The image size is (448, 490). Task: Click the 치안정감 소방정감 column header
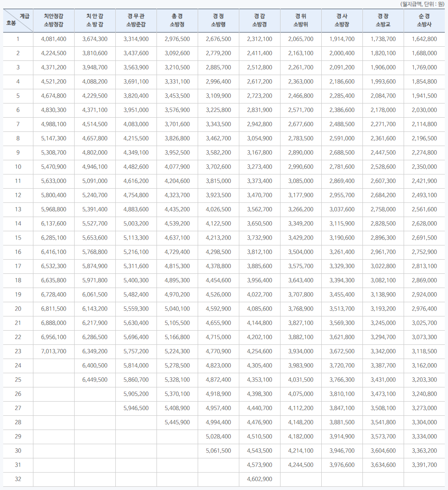coord(54,20)
